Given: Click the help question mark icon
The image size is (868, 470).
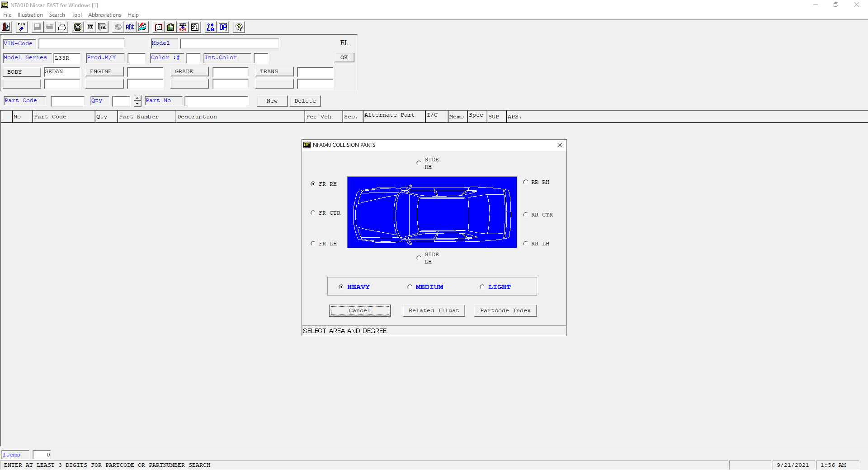Looking at the screenshot, I should (239, 27).
